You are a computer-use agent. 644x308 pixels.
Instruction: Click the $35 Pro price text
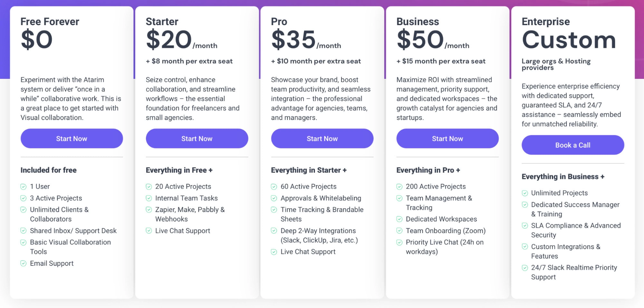(293, 40)
